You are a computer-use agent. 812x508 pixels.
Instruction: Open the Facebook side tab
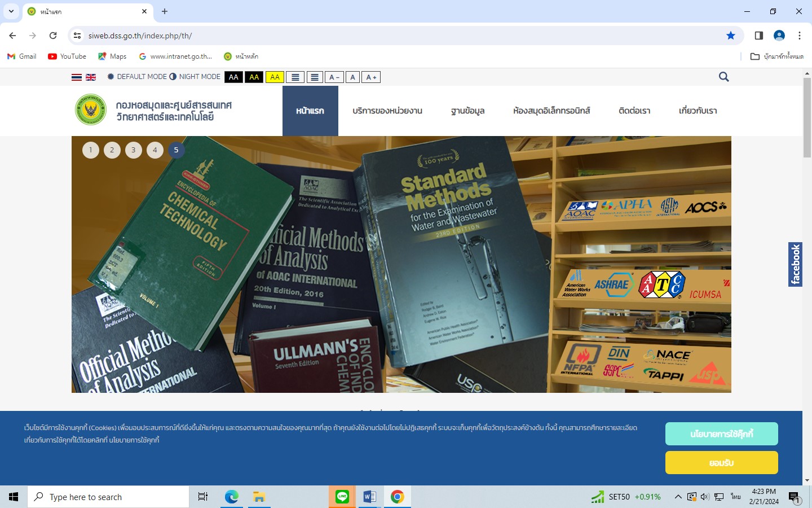tap(795, 264)
